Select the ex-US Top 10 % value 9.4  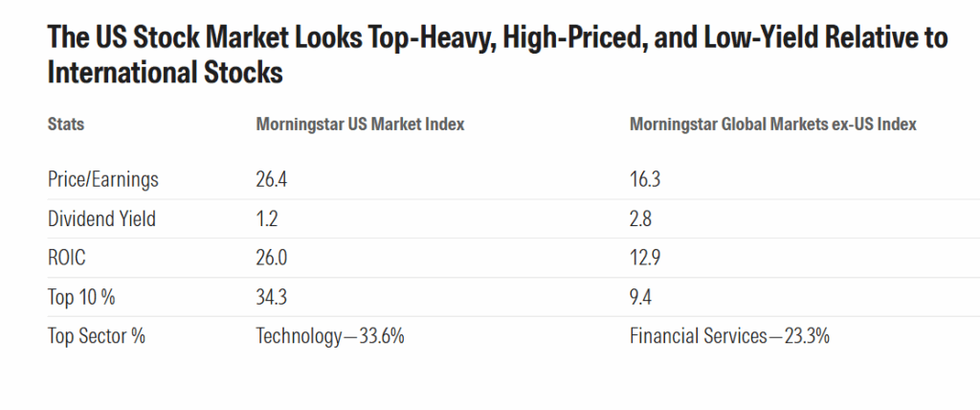click(x=640, y=297)
